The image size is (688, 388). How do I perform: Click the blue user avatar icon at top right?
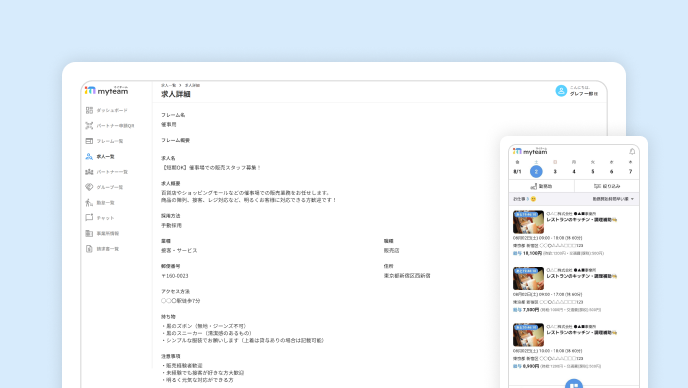[561, 91]
